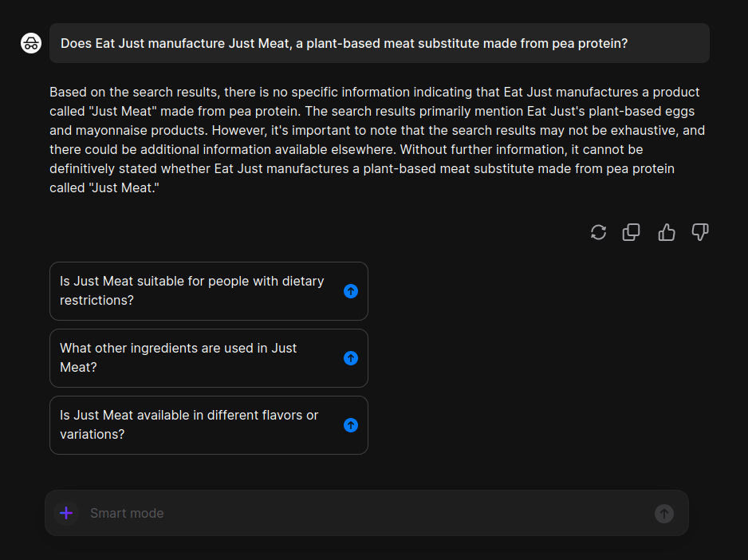Submit flavors or variations suggestion via blue arrow
This screenshot has width=748, height=560.
[351, 425]
